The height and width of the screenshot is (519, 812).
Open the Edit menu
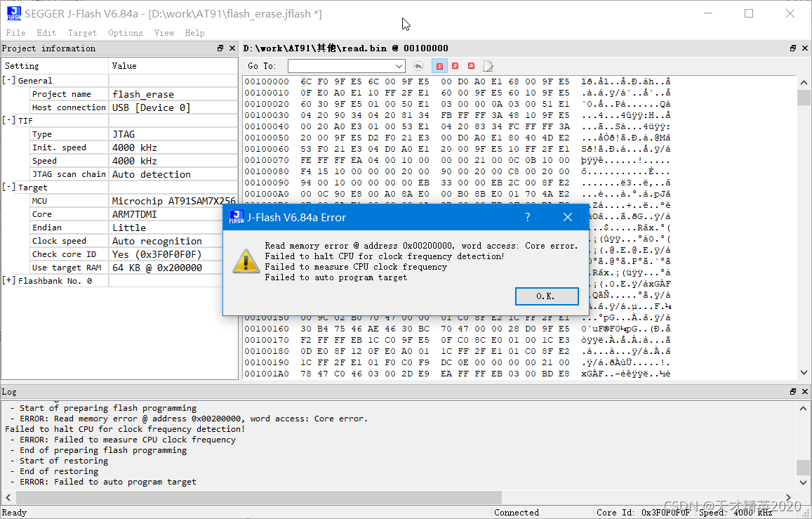[46, 32]
